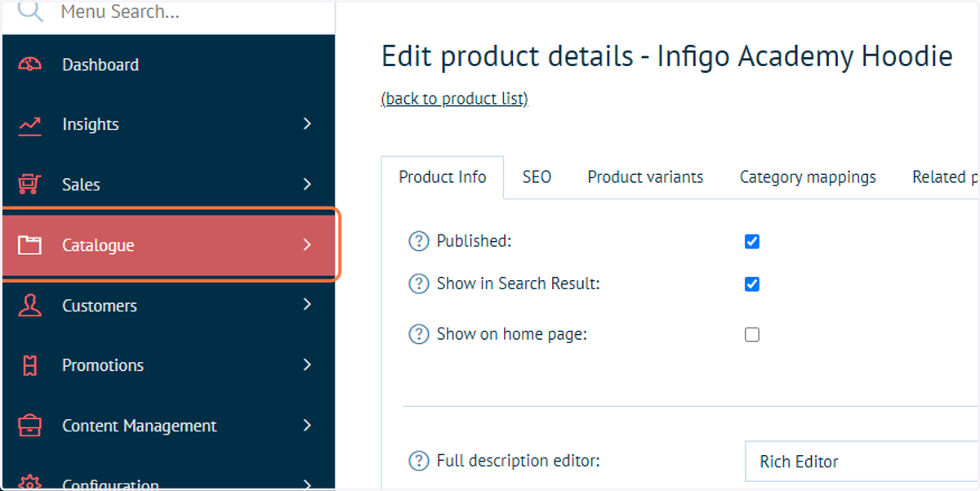The height and width of the screenshot is (491, 980).
Task: Expand the Sales menu chevron
Action: click(x=307, y=184)
